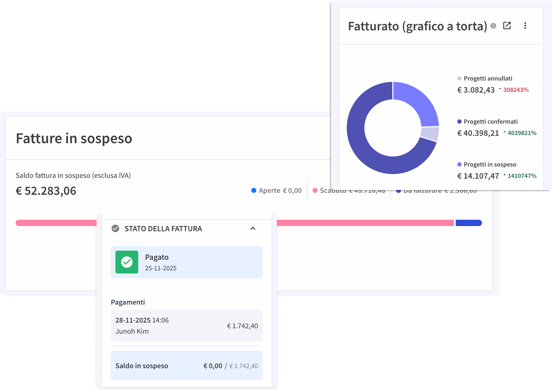552x392 pixels.
Task: Click the Aperte blue legend dot
Action: click(x=254, y=191)
